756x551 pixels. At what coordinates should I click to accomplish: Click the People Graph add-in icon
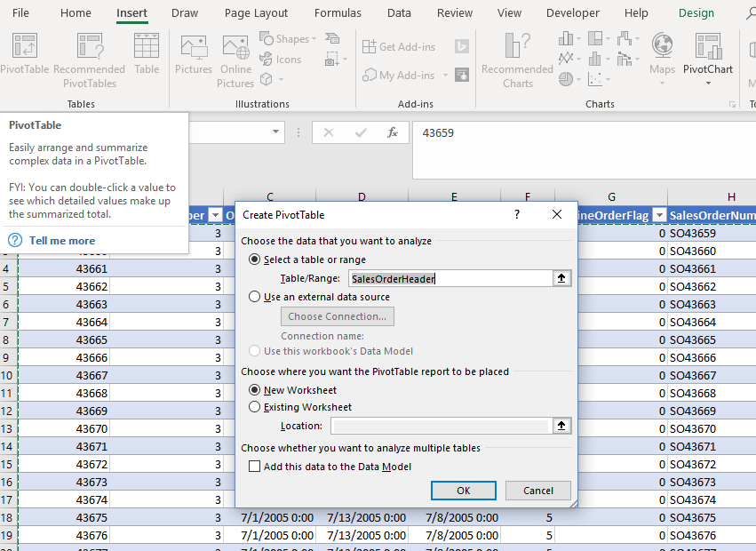click(x=462, y=75)
